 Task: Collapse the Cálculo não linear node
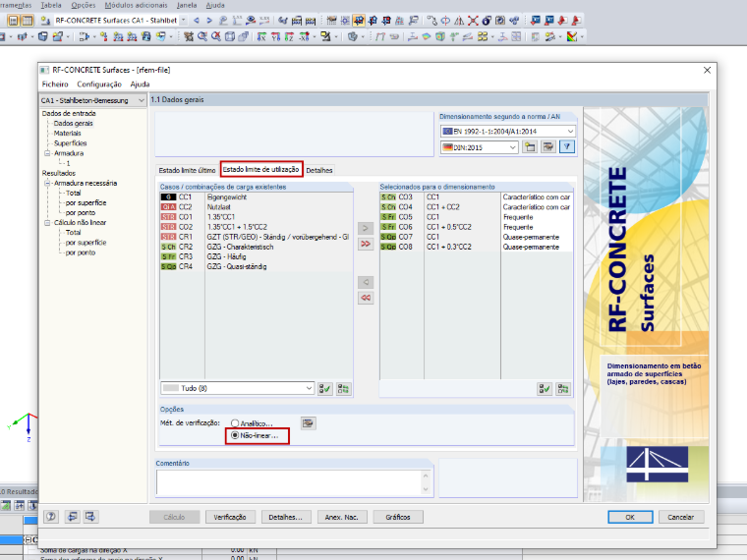pyautogui.click(x=47, y=223)
